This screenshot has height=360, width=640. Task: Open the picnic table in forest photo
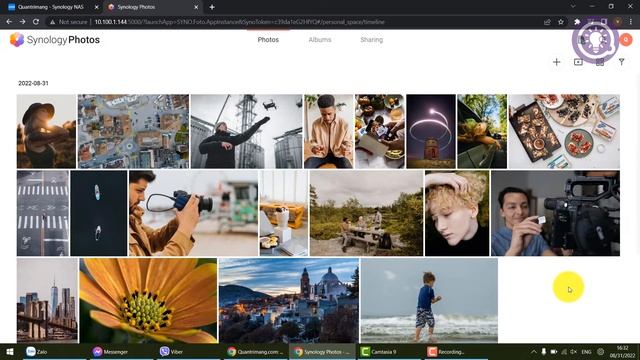pyautogui.click(x=366, y=213)
